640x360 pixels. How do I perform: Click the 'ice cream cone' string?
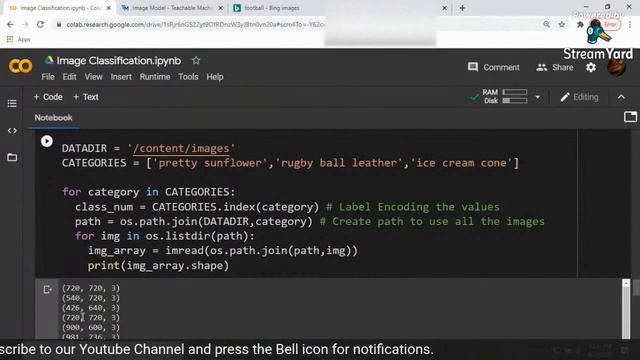(x=461, y=163)
